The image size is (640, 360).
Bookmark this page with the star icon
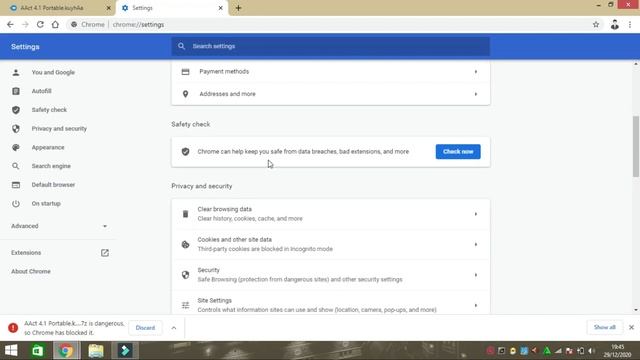tap(596, 24)
